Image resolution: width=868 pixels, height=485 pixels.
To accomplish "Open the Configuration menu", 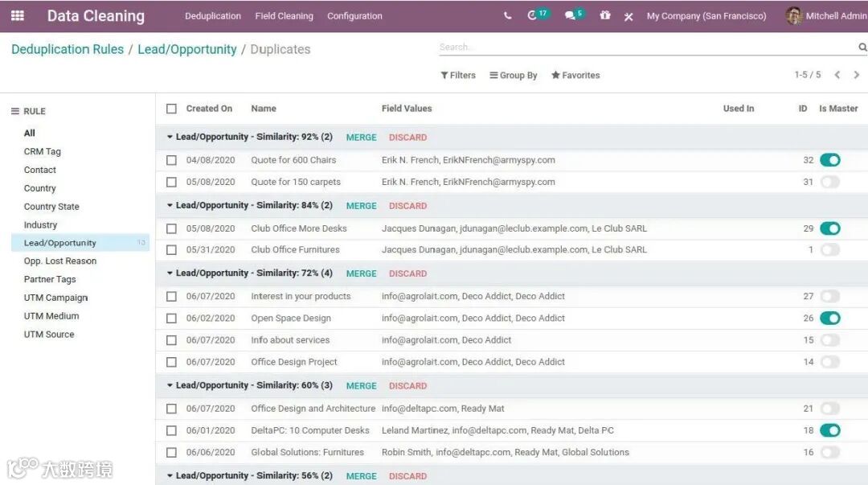I will 354,16.
